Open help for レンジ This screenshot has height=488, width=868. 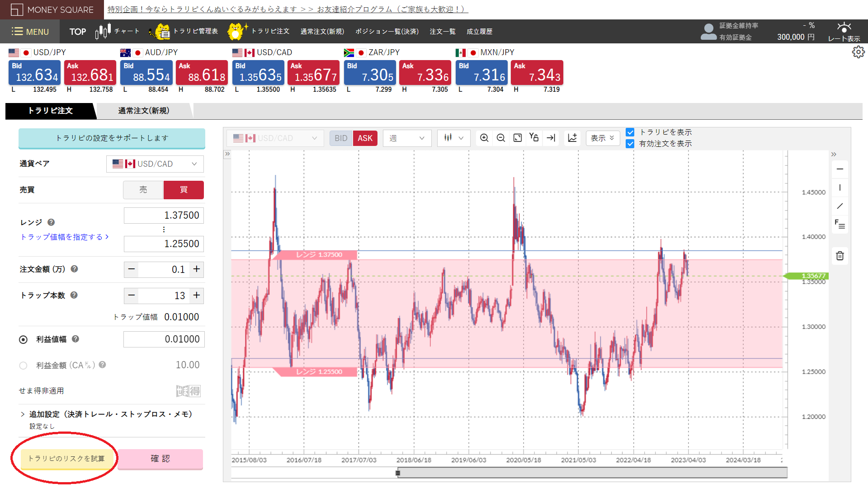(x=51, y=222)
